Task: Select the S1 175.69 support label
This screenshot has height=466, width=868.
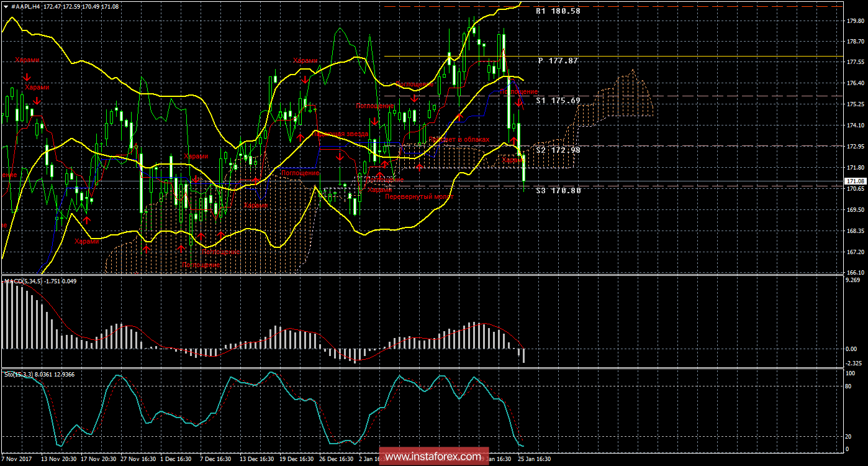Action: 558,101
